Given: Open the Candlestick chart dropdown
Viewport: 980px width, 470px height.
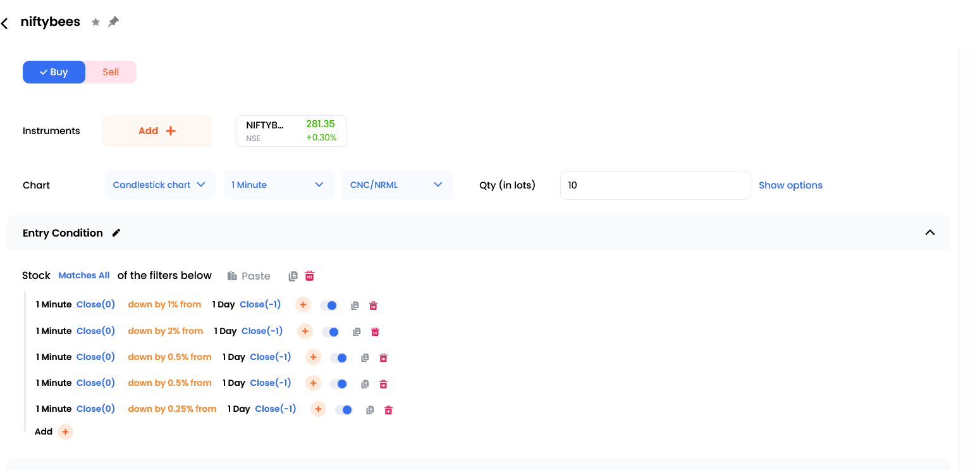Looking at the screenshot, I should click(160, 185).
